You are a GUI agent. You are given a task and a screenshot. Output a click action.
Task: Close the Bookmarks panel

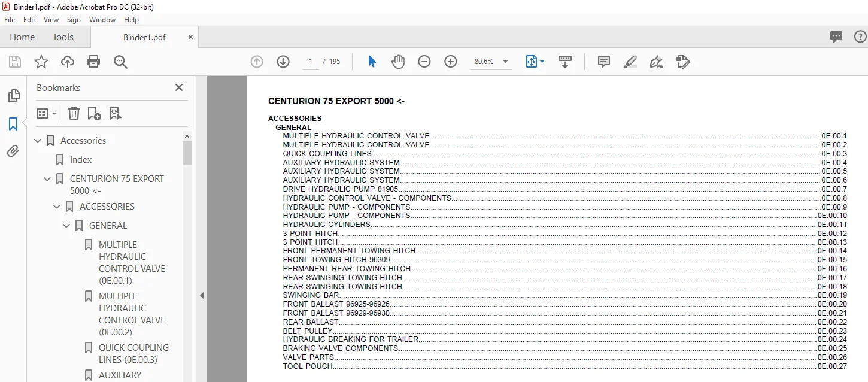pos(179,87)
